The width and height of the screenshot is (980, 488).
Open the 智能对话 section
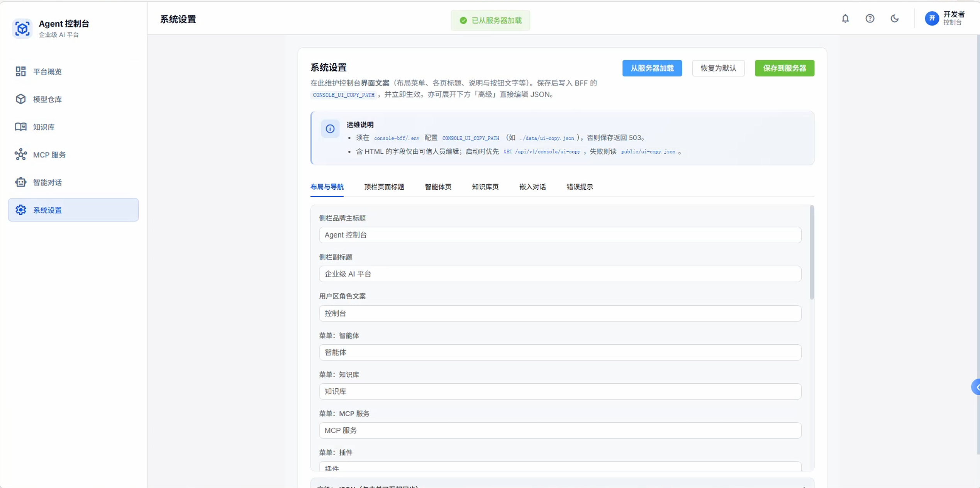[47, 182]
